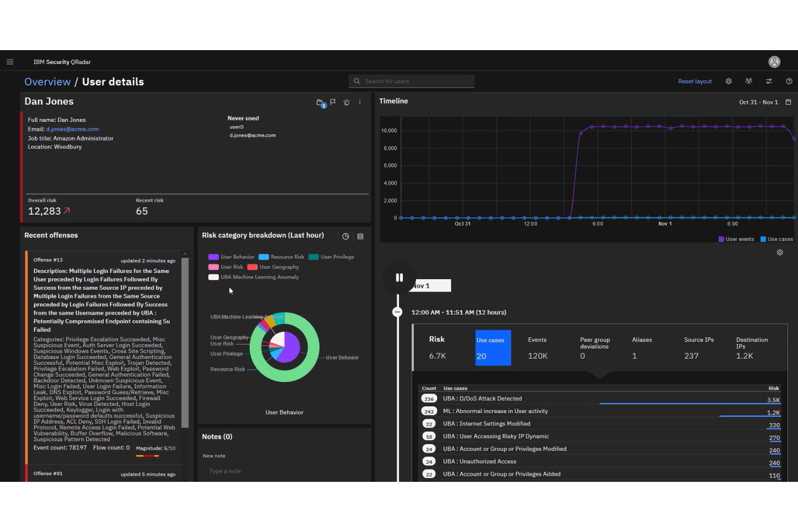Switch to the Events stat tab

[x=537, y=348]
